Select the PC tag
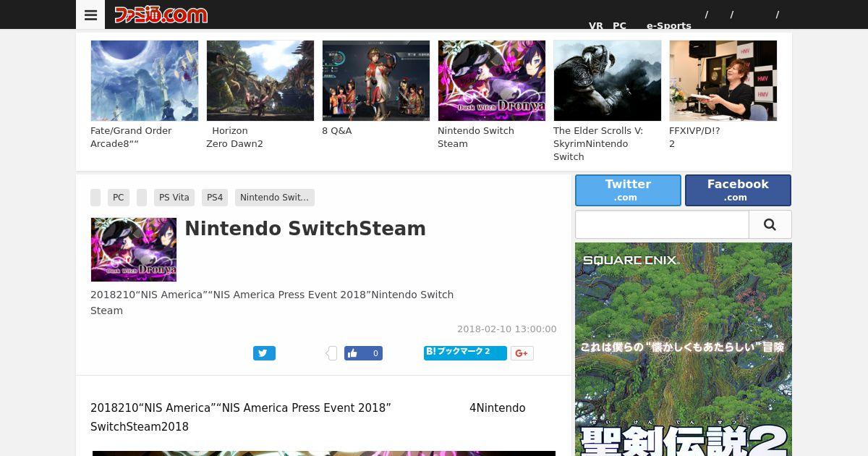This screenshot has height=456, width=868. pos(119,198)
